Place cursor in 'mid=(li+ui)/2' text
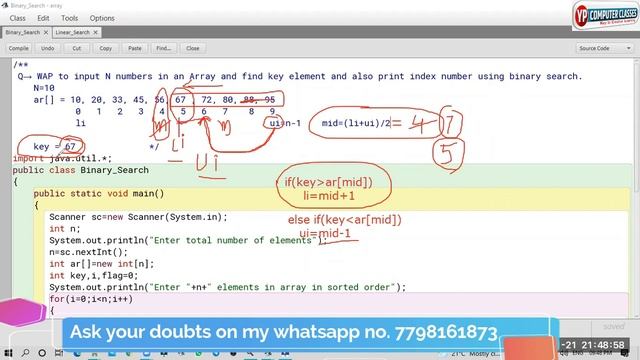Image resolution: width=640 pixels, height=360 pixels. tap(356, 123)
